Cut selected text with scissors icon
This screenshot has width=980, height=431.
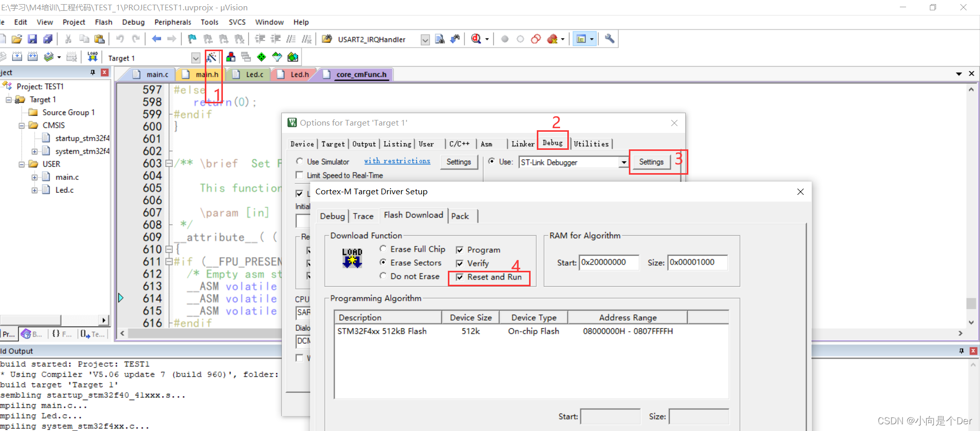(68, 39)
